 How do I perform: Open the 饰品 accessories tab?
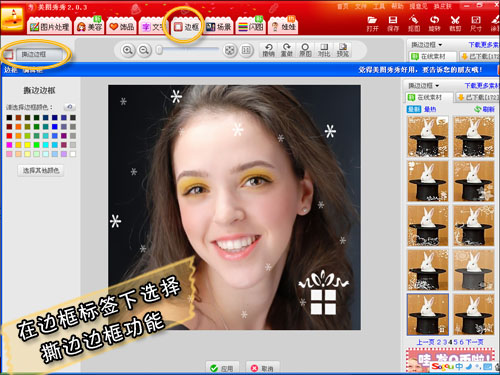[121, 27]
